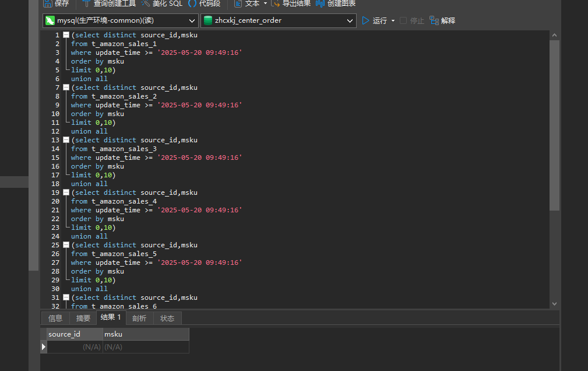Run the query with 运行
Screen dimensions: 588x371
coord(374,20)
